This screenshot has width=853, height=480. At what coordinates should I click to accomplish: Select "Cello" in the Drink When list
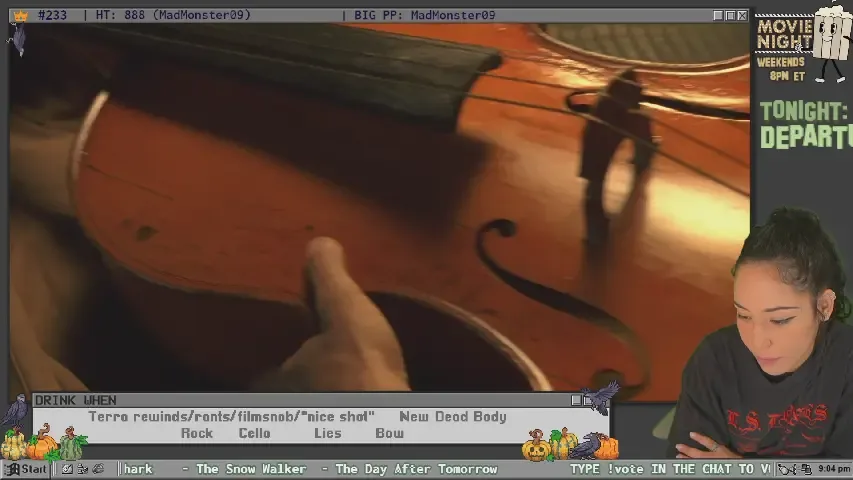(254, 433)
